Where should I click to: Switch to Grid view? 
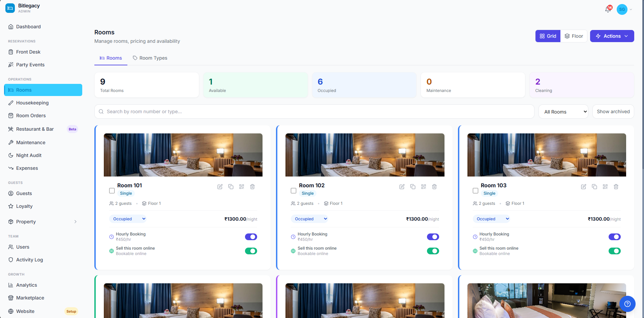coord(548,36)
